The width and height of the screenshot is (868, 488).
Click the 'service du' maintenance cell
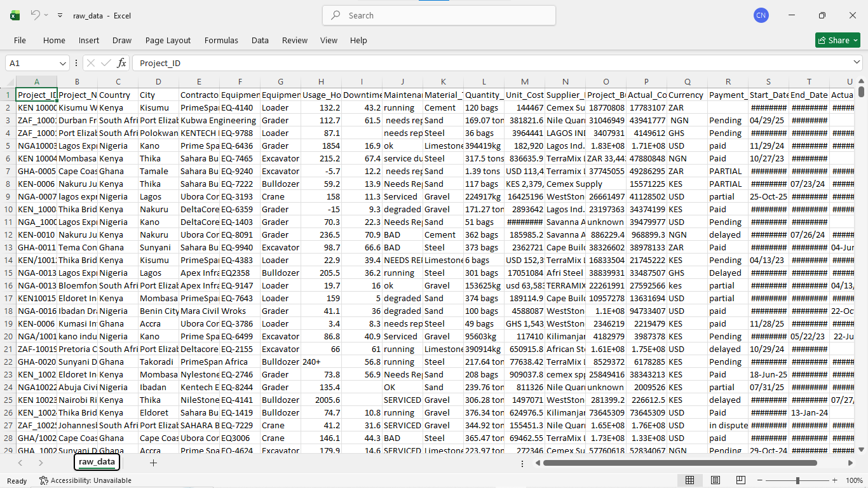pos(402,158)
